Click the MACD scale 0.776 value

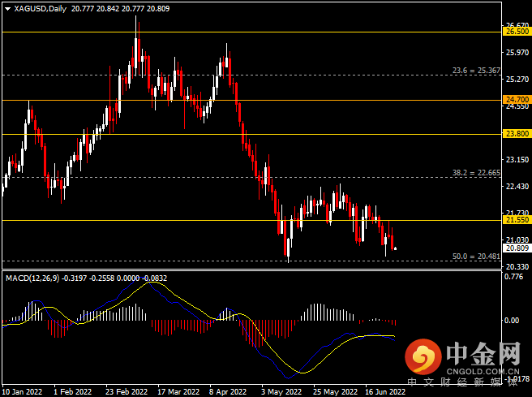514,277
